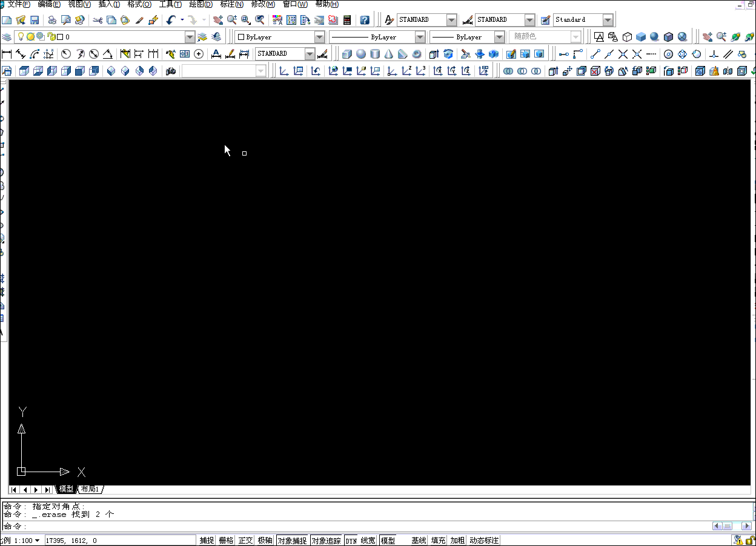Screen dimensions: 756x546
Task: Open the dimension toolbar STANDARD style dropdown
Action: click(x=310, y=54)
